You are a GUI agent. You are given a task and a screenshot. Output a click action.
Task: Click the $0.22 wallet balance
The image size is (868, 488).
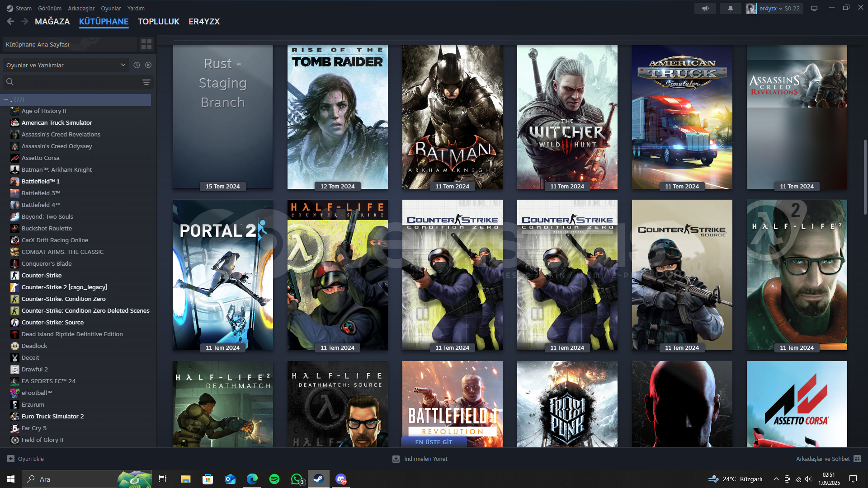coord(792,8)
